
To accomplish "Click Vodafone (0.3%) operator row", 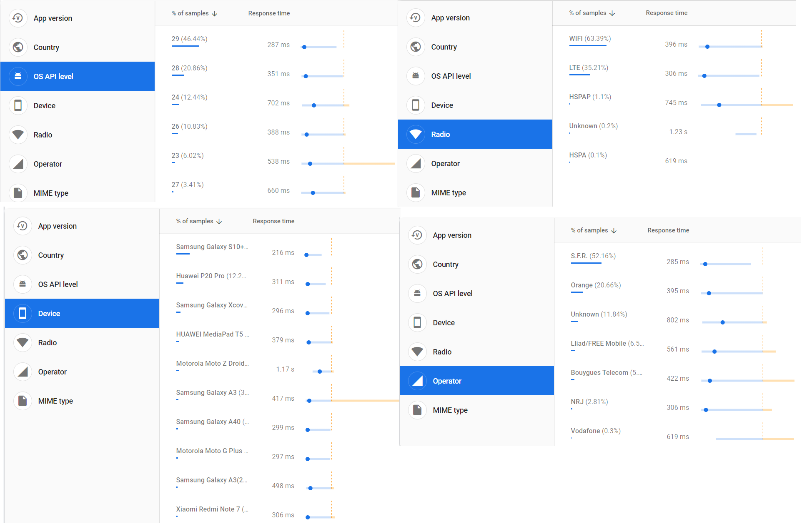I will click(x=677, y=433).
